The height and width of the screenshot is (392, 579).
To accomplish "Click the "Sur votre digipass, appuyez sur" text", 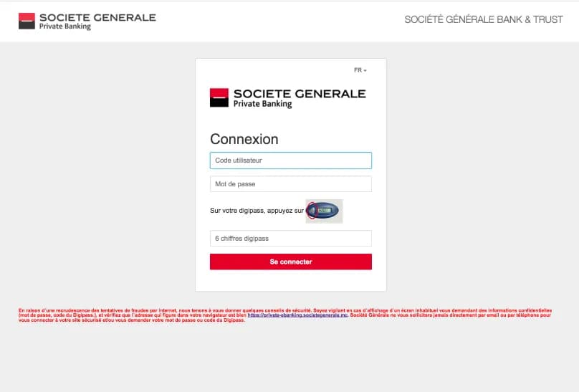I will [257, 211].
